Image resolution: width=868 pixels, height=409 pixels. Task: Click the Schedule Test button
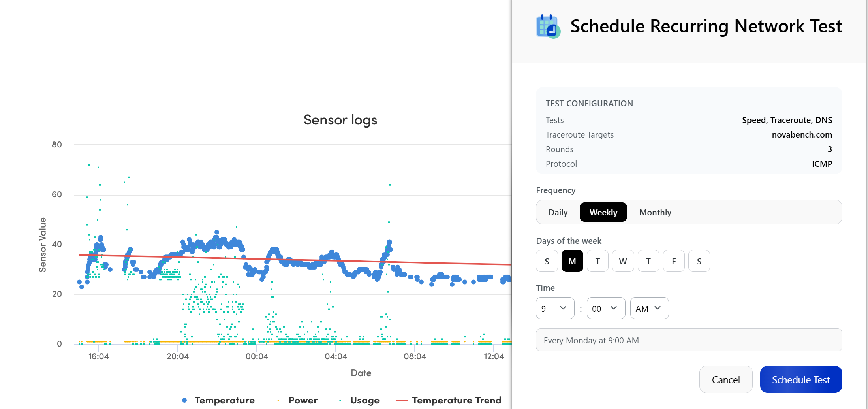coord(801,379)
